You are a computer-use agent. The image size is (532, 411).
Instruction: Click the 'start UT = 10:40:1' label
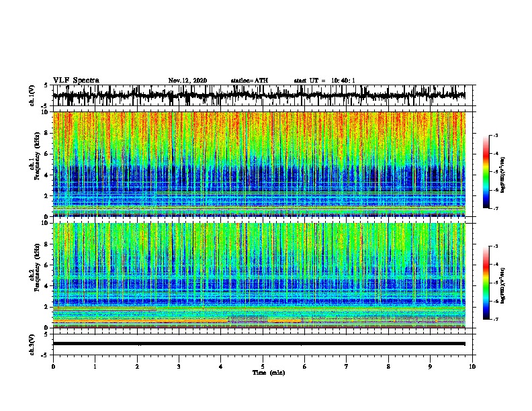324,81
